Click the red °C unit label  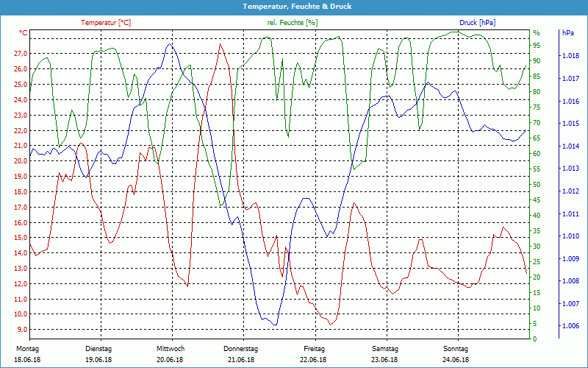(24, 33)
